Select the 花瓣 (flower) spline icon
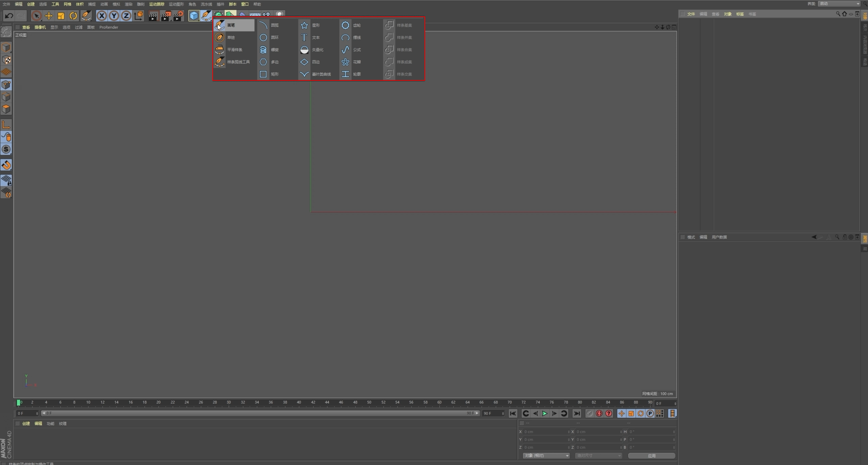The height and width of the screenshot is (465, 868). [x=345, y=62]
